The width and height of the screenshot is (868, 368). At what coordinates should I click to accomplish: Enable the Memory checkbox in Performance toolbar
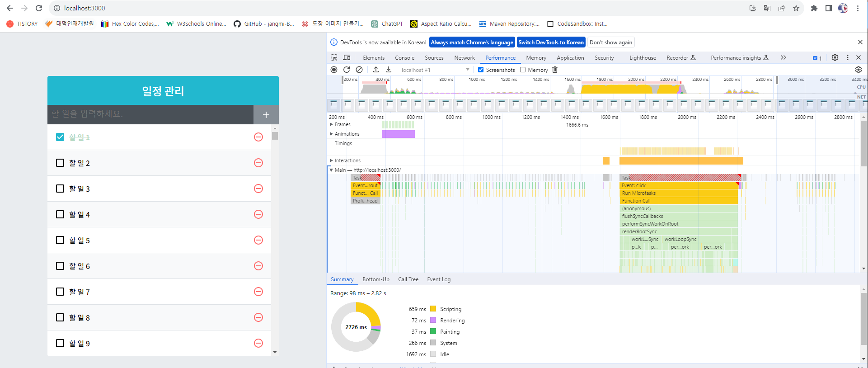click(523, 70)
